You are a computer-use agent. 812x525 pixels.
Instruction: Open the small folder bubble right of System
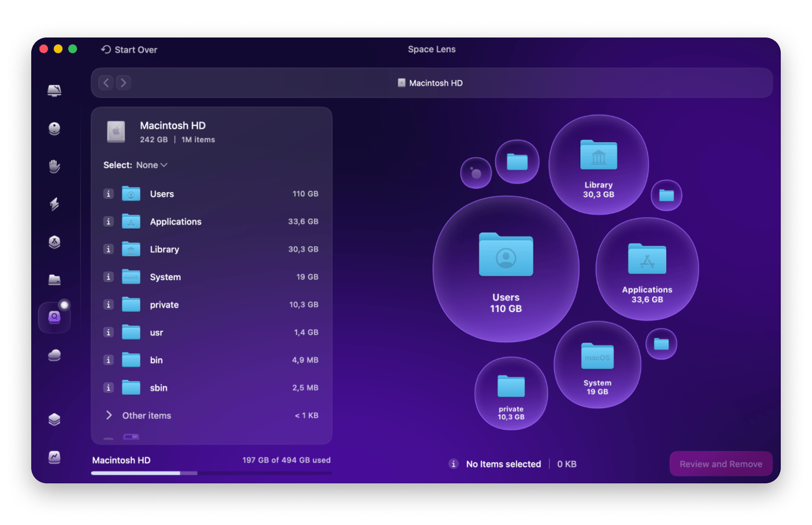[661, 344]
